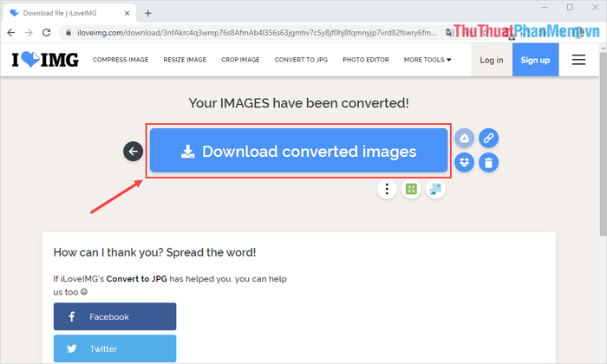Click the green compress image icon
Viewport: 607px width, 364px height.
pos(411,189)
